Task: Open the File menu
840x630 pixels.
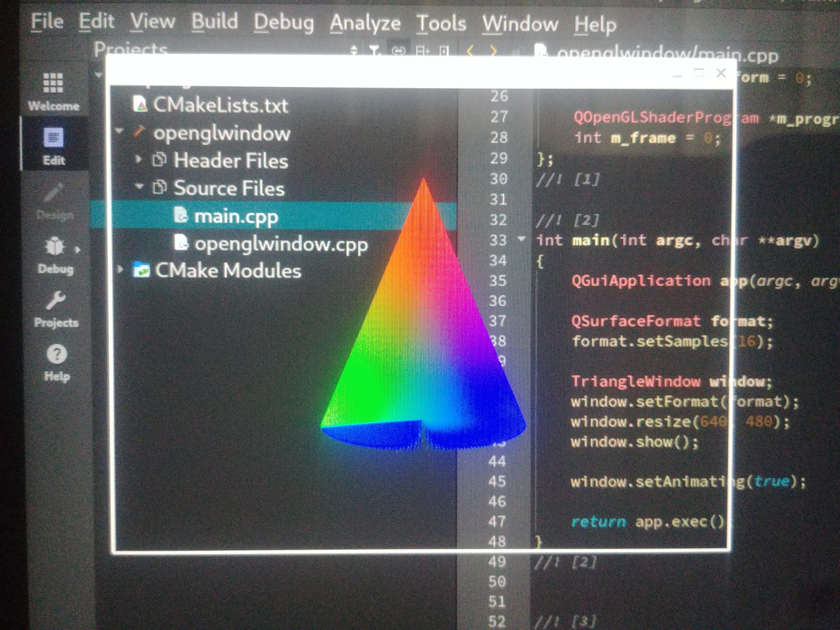Action: (47, 21)
